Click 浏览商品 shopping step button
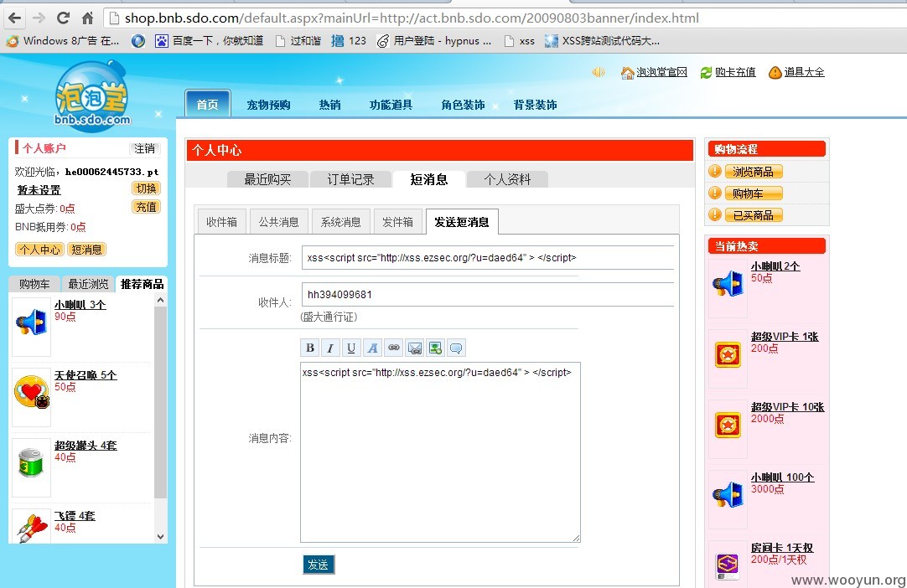Image resolution: width=907 pixels, height=588 pixels. pyautogui.click(x=753, y=171)
